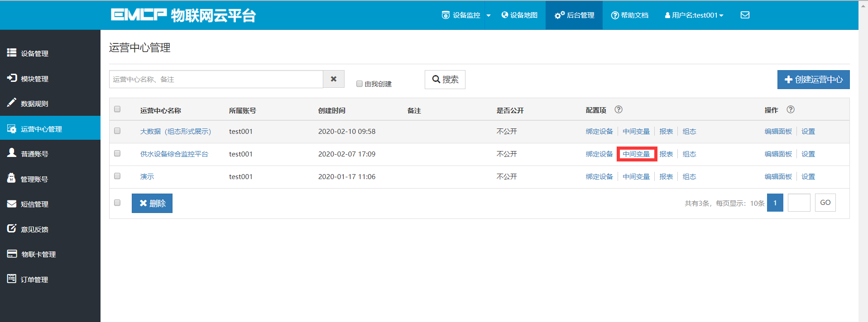The height and width of the screenshot is (322, 868).
Task: Click the 搜索 search button
Action: pyautogui.click(x=445, y=80)
